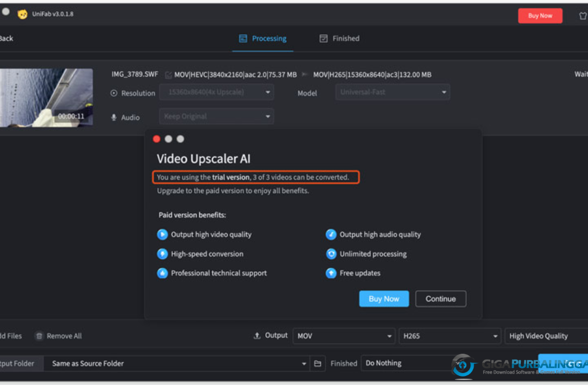Click the Remove All trash icon
The height and width of the screenshot is (385, 588).
(x=39, y=336)
